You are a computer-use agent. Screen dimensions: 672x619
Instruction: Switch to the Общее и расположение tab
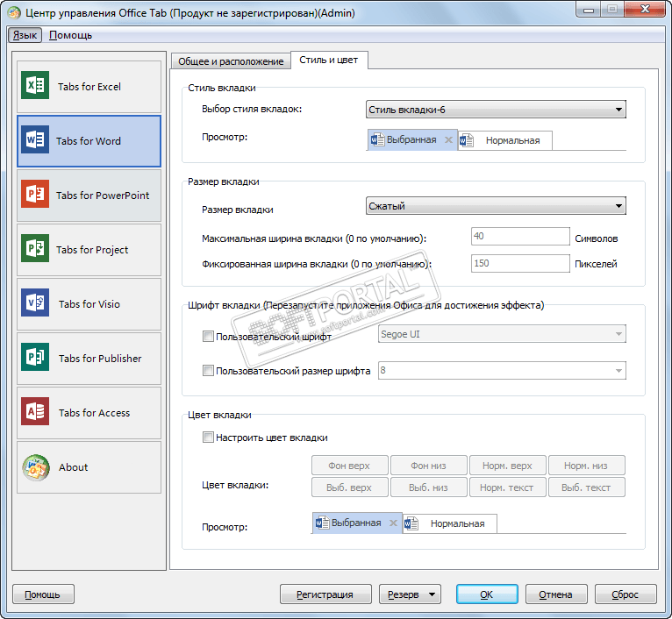pyautogui.click(x=231, y=61)
